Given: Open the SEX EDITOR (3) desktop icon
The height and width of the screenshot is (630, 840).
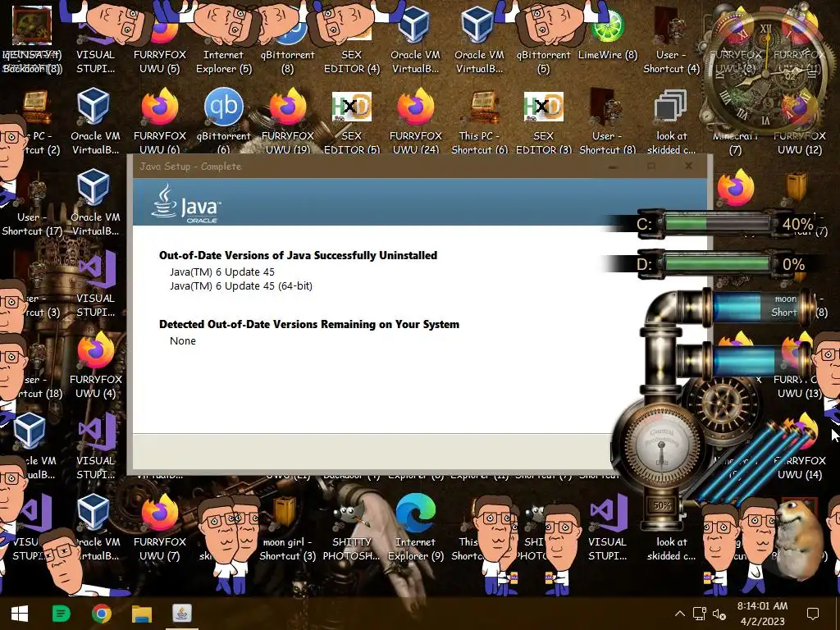Looking at the screenshot, I should pyautogui.click(x=543, y=121).
